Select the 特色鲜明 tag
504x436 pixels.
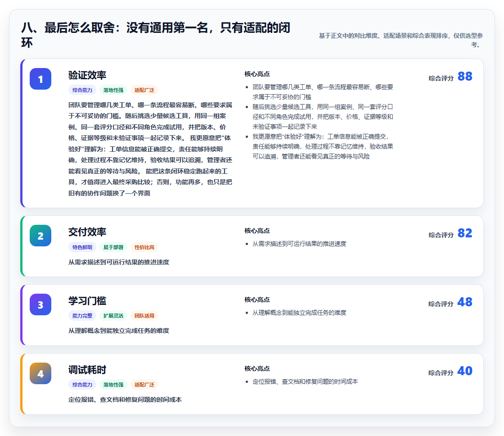click(x=82, y=247)
